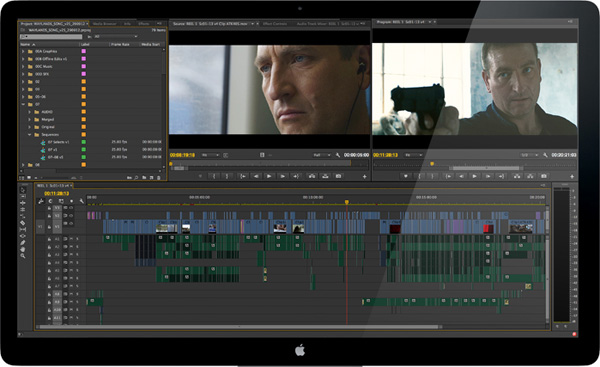Screen dimensions: 600x367
Task: Expand the 00A Graphics bin
Action: (23, 51)
